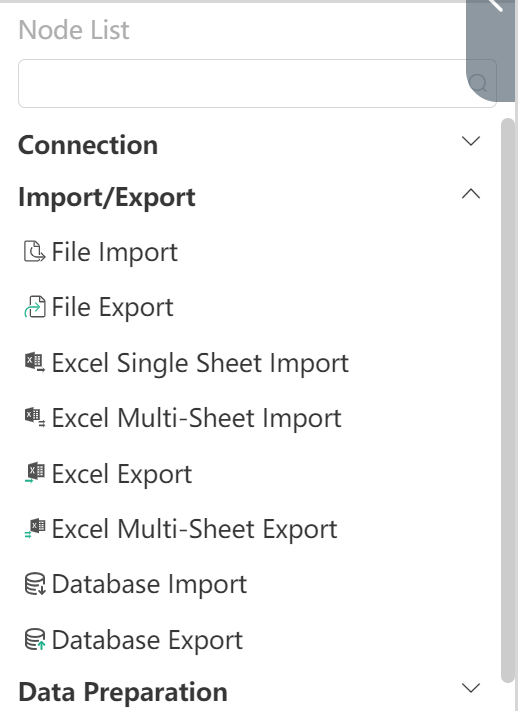Select the Excel Single Sheet Import icon
The width and height of the screenshot is (518, 711).
click(x=34, y=363)
